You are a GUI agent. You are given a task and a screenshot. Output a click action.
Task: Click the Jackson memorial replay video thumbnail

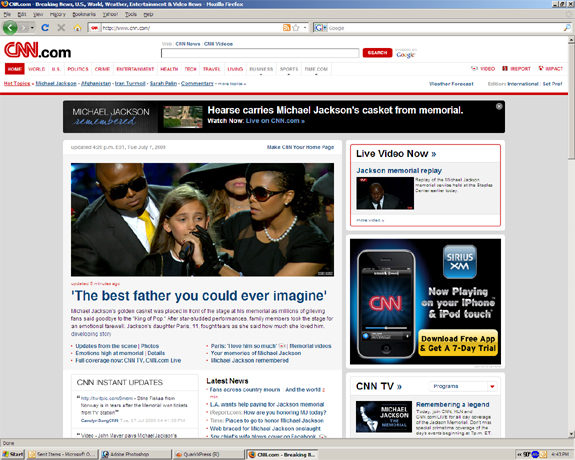coord(385,193)
